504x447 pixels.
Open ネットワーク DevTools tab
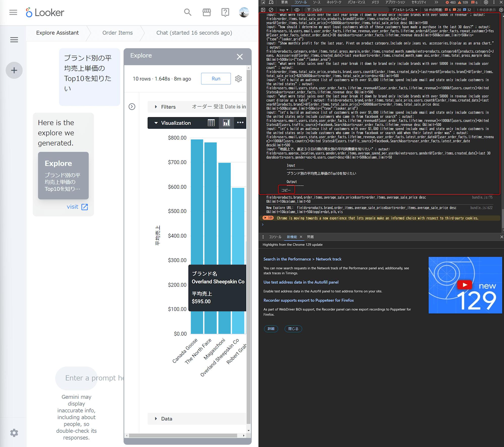click(334, 2)
